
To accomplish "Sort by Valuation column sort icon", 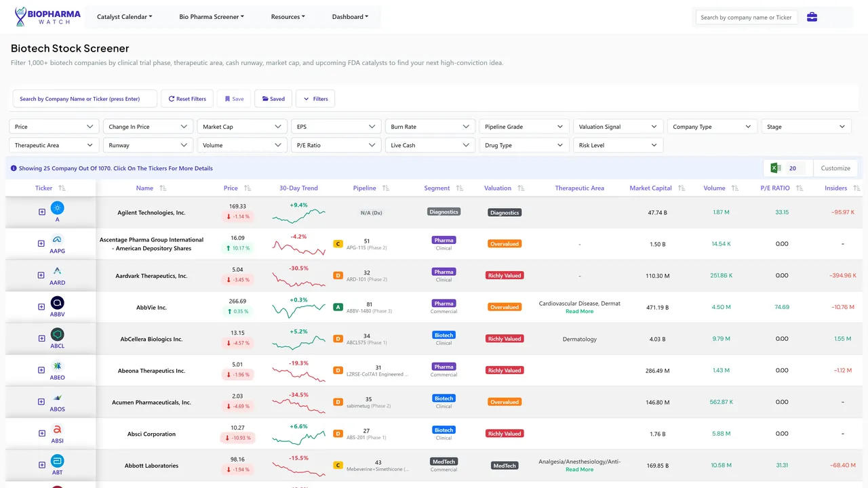I will [520, 188].
